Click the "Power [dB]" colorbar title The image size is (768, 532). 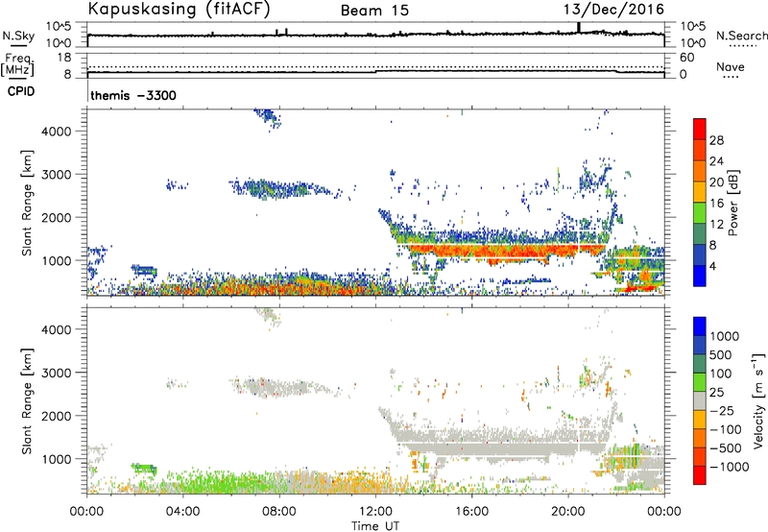(x=732, y=203)
